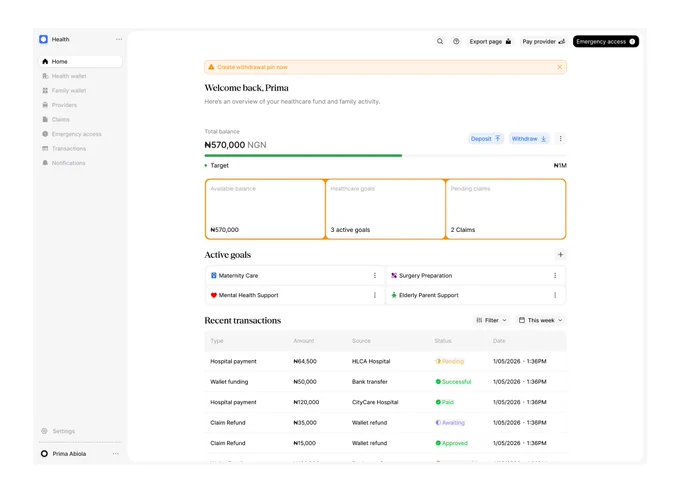The image size is (680, 493).
Task: Click the Amount column header
Action: pos(304,341)
